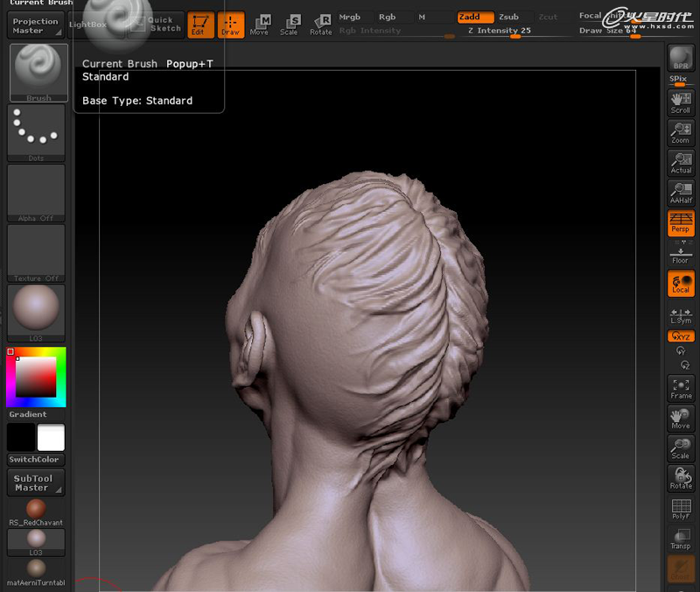Toggle PolyF polyframe display
The height and width of the screenshot is (592, 700).
(681, 510)
